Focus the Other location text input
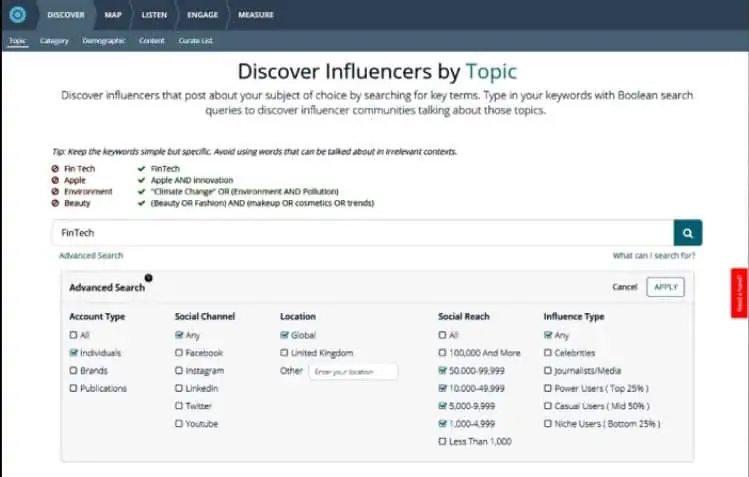 pos(352,371)
